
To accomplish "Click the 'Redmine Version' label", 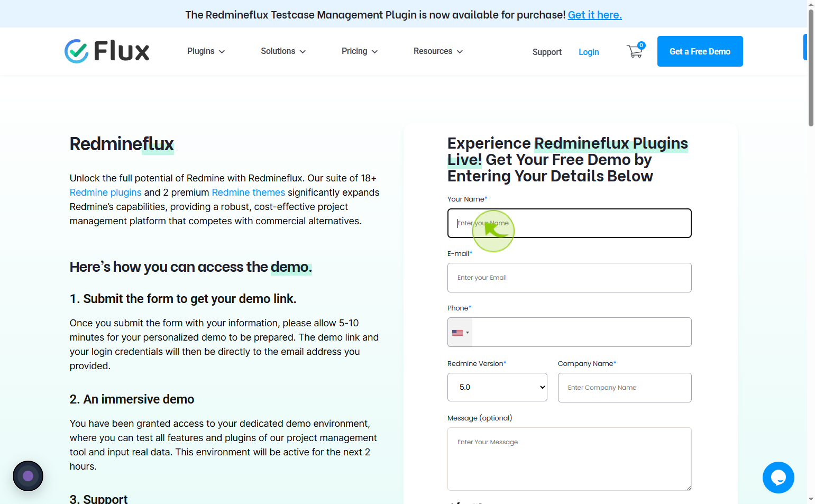I will [x=477, y=363].
